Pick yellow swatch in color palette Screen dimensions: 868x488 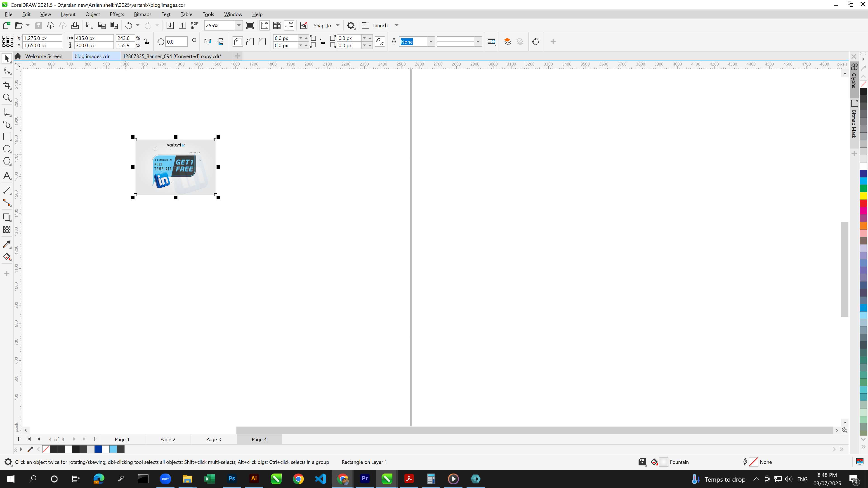(x=863, y=196)
